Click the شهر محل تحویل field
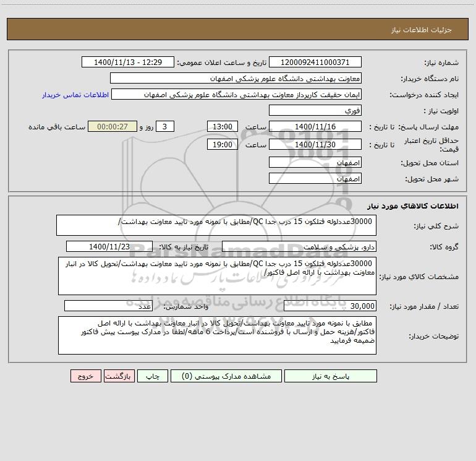The width and height of the screenshot is (476, 461). [315, 178]
